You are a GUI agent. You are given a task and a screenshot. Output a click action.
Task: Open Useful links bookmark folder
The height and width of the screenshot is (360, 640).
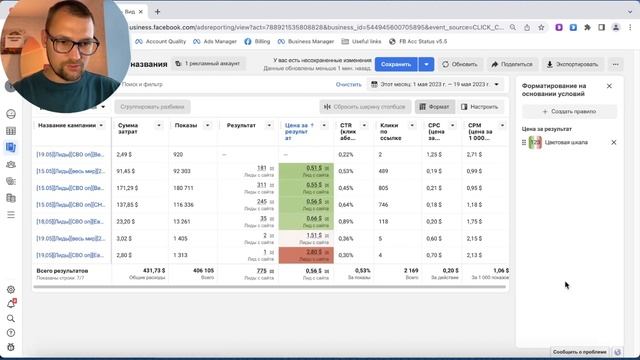click(361, 42)
